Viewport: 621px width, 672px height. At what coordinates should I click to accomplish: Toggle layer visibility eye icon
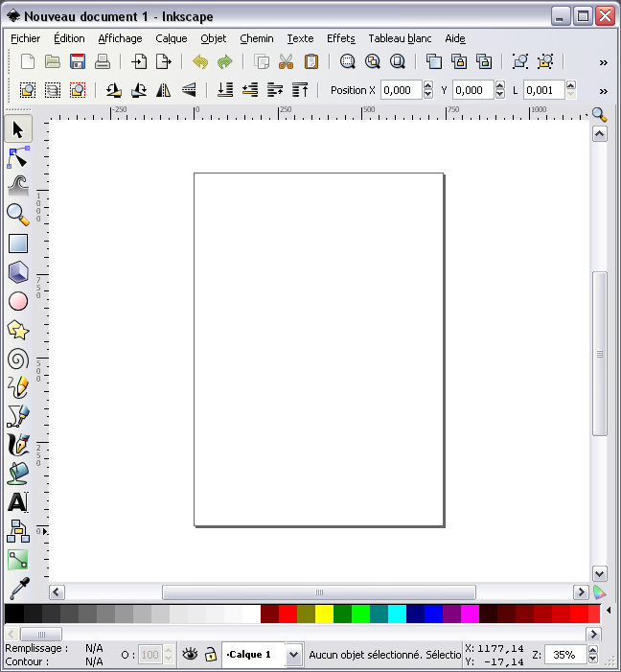(190, 655)
